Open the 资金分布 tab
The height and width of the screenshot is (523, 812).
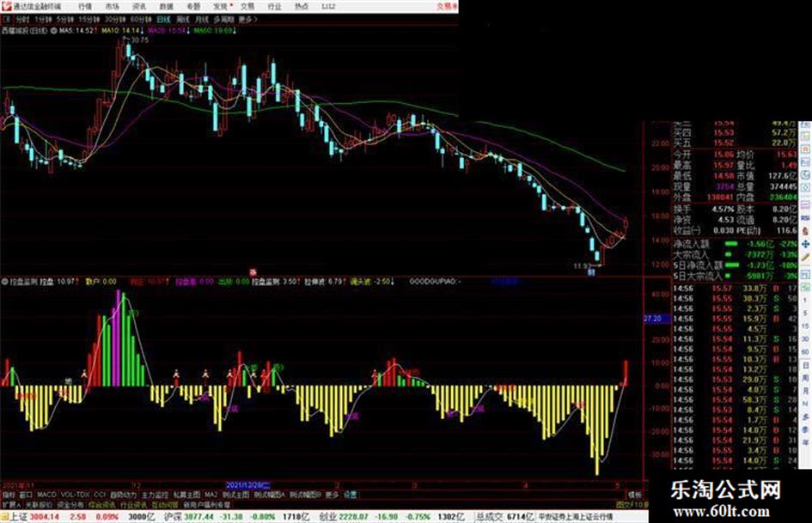[70, 504]
